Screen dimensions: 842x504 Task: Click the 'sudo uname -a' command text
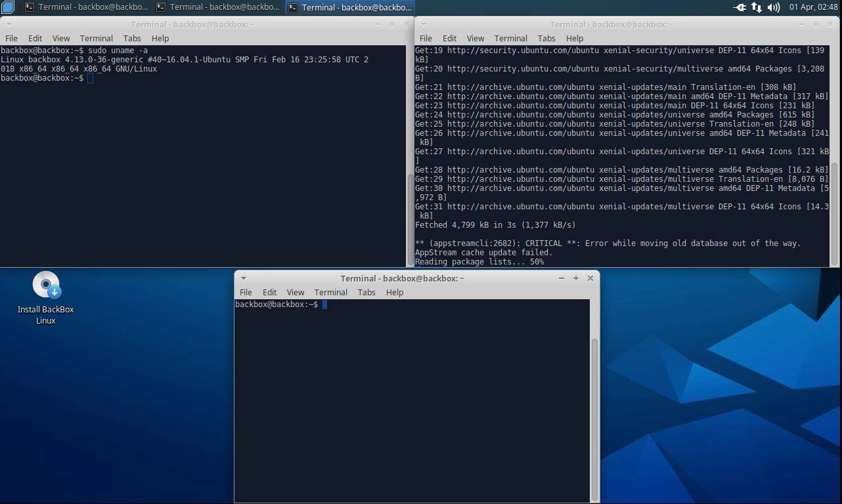coord(118,51)
